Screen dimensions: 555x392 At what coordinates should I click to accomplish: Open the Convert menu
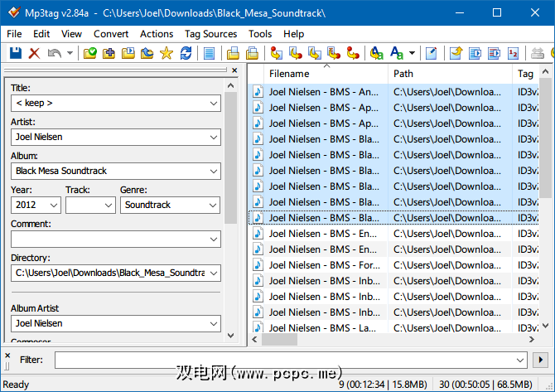coord(111,34)
